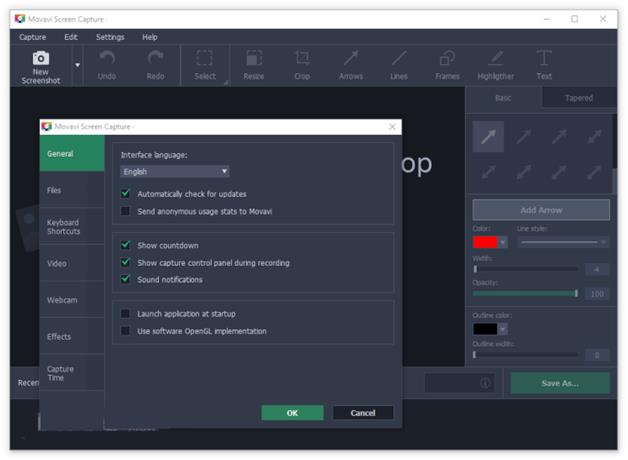Screen dimensions: 628x460
Task: Toggle Sound notifications checkbox
Action: pyautogui.click(x=125, y=279)
